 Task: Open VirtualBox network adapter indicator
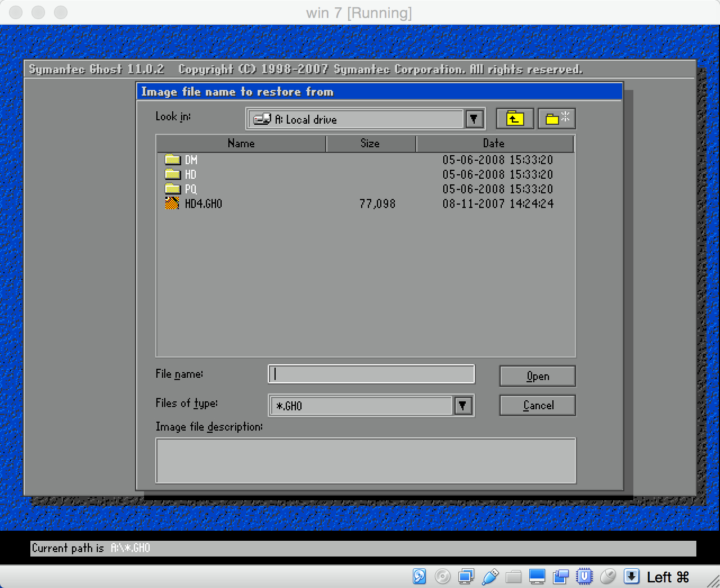[x=466, y=576]
